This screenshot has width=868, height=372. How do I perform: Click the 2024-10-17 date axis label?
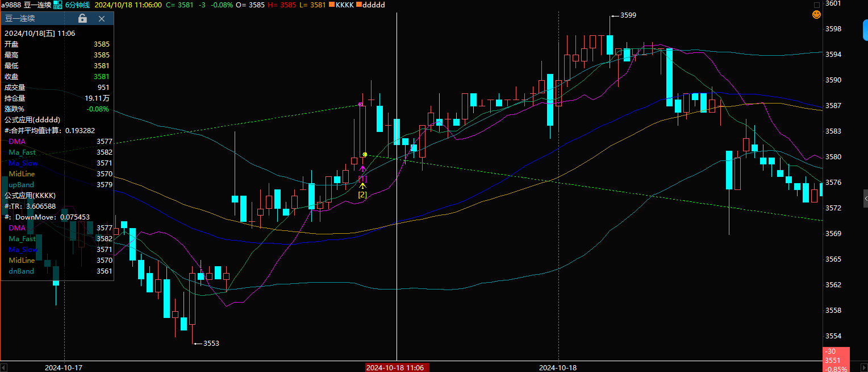pos(64,367)
